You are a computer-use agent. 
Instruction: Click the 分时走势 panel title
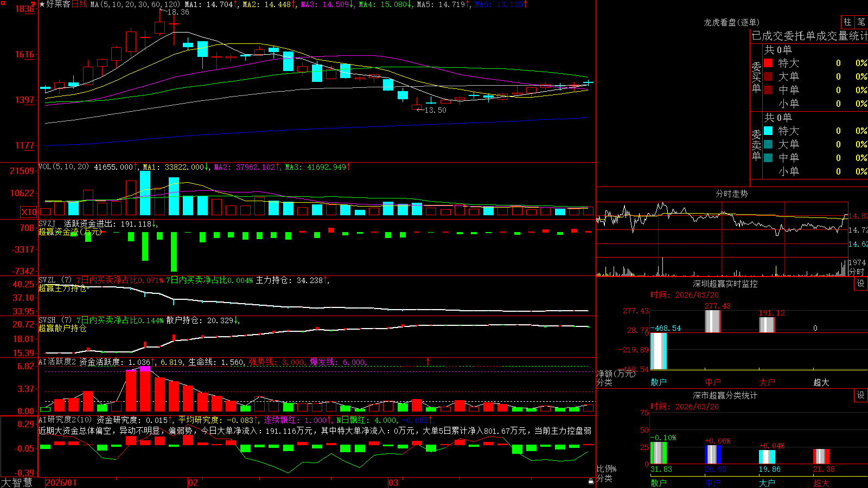pyautogui.click(x=732, y=194)
